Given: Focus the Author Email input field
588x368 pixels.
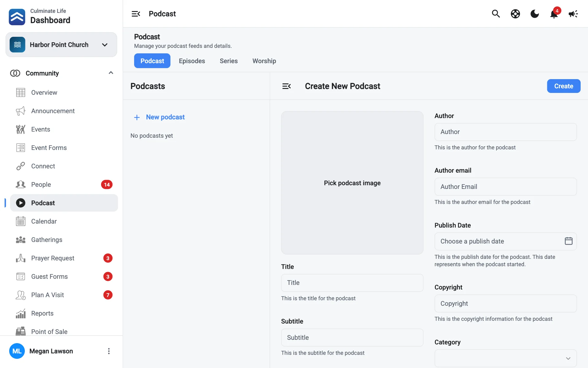Looking at the screenshot, I should click(x=506, y=187).
